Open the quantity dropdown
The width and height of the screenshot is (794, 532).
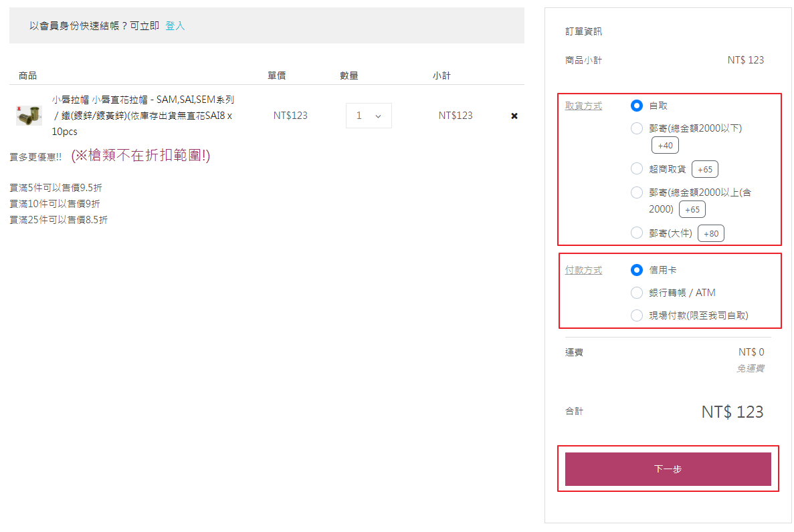coord(369,116)
